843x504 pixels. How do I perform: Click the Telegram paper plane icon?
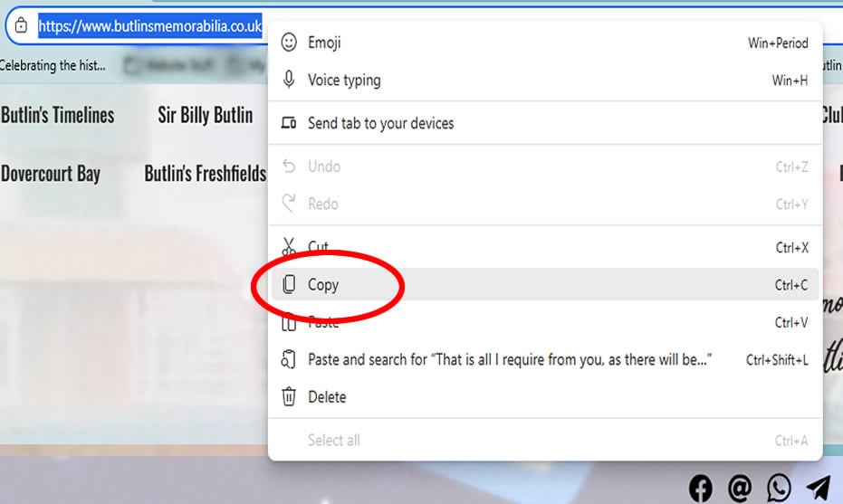(x=818, y=489)
